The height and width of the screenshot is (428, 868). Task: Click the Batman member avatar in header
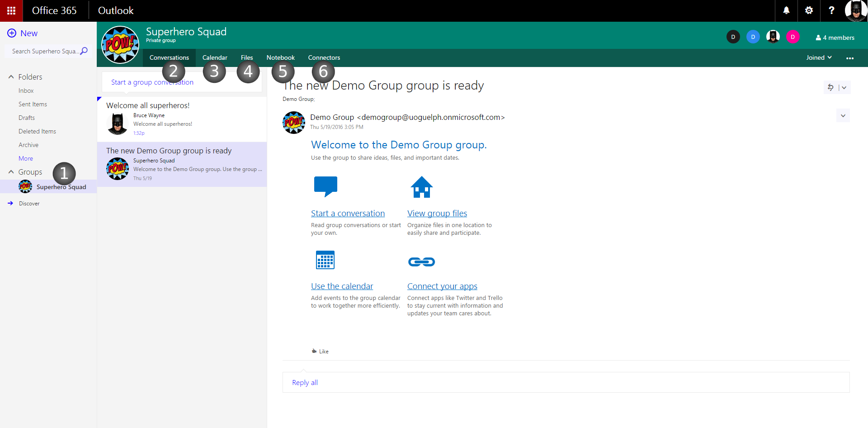[773, 37]
